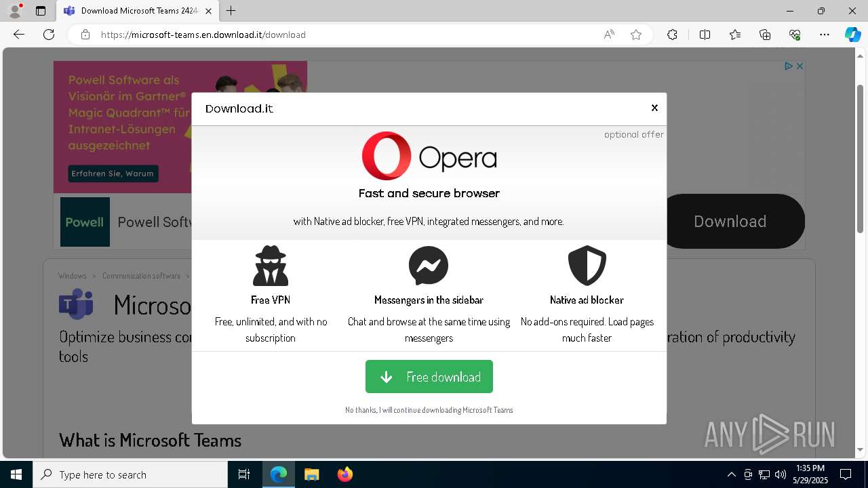Image resolution: width=868 pixels, height=488 pixels.
Task: Click the Edge taskbar icon
Action: click(279, 474)
